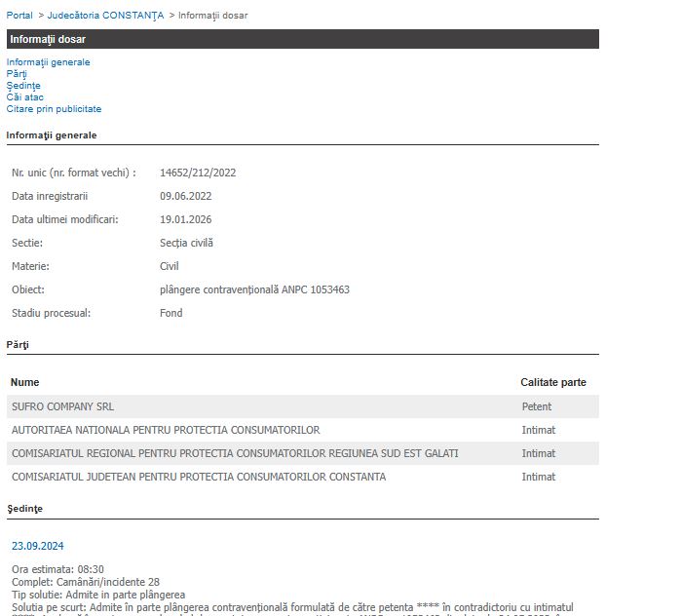Click the AUTORITATEA NATIONALA PENTRU PROTECTIA CONSUMATORILOR row
This screenshot has width=682, height=616.
pyautogui.click(x=166, y=430)
